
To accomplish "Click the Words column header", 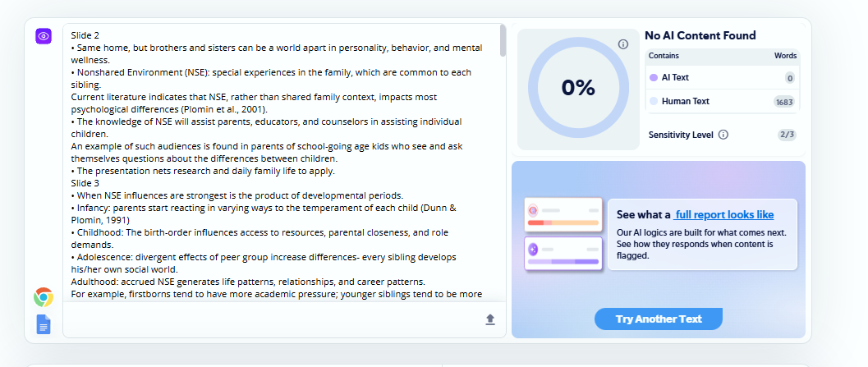I will 785,56.
